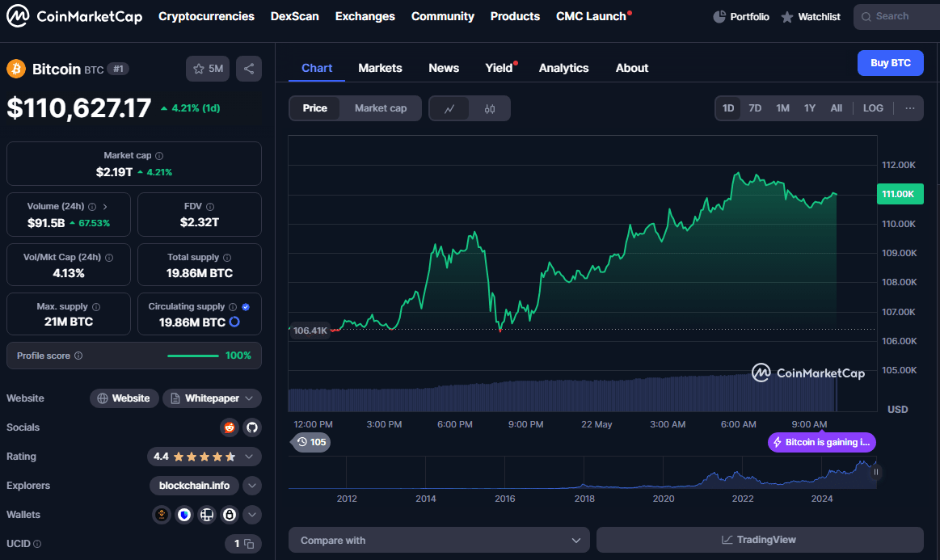Switch to the Yield tab
This screenshot has width=940, height=560.
tap(500, 69)
